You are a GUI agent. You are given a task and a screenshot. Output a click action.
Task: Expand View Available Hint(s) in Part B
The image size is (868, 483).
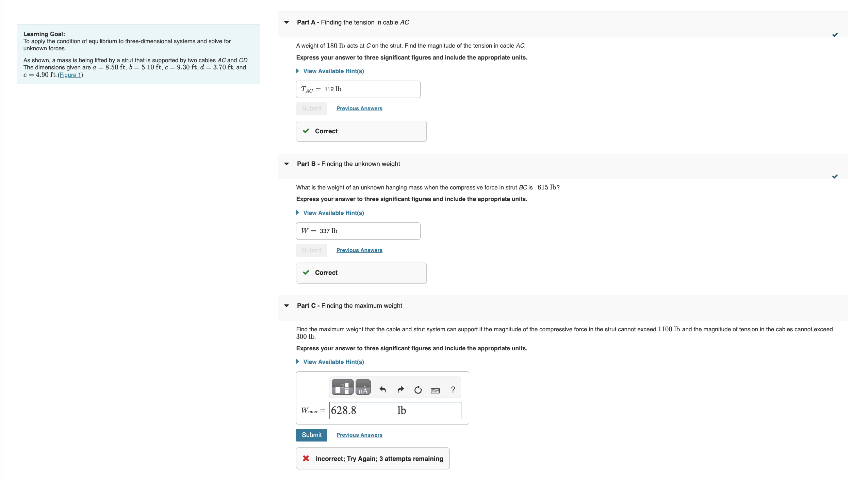333,213
